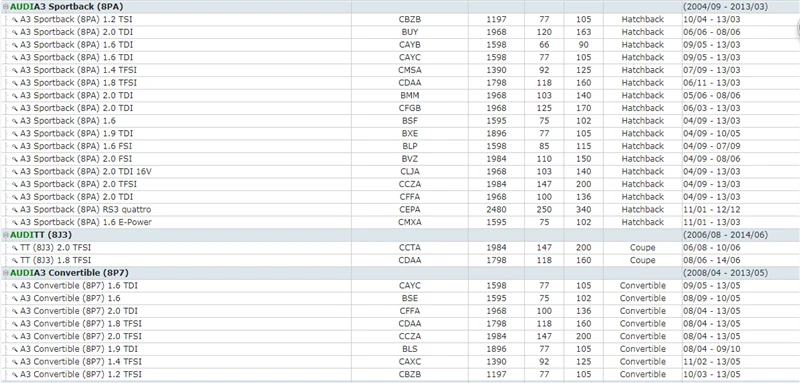
Task: Click engine code 'CAXC'
Action: (x=410, y=362)
